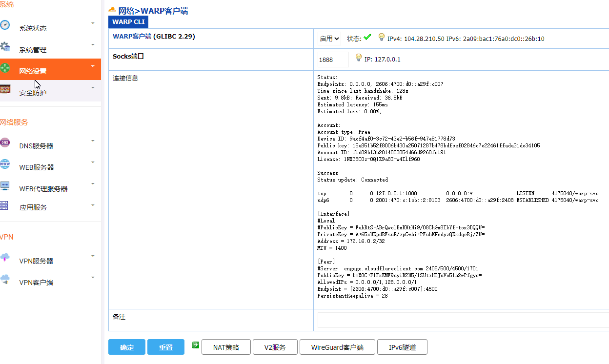Viewport: 609px width, 364px height.
Task: Click the system management gear icon
Action: point(4,46)
